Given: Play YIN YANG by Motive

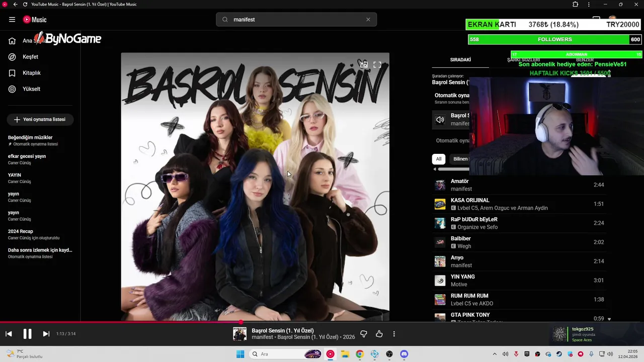Looking at the screenshot, I should pos(520,281).
